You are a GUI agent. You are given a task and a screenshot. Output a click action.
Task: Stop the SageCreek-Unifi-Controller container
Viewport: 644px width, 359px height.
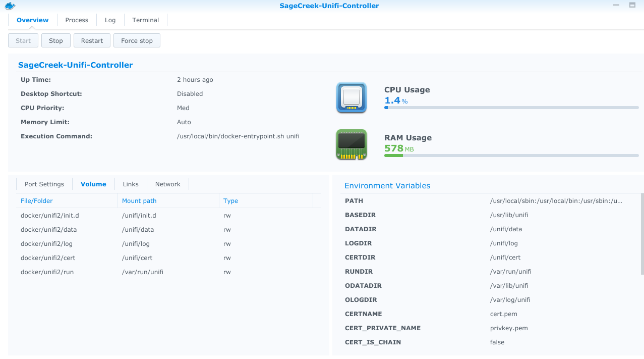(55, 40)
